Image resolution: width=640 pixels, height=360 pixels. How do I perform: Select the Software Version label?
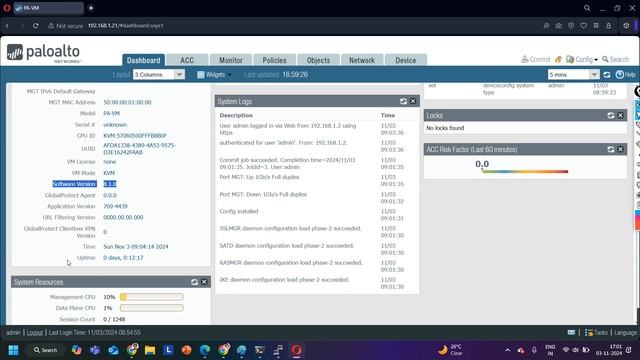(74, 184)
